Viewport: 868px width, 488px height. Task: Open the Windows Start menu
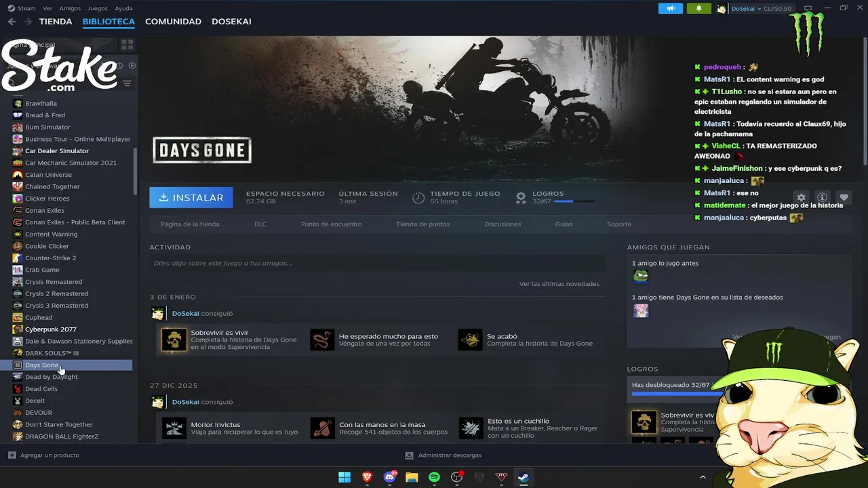(344, 477)
